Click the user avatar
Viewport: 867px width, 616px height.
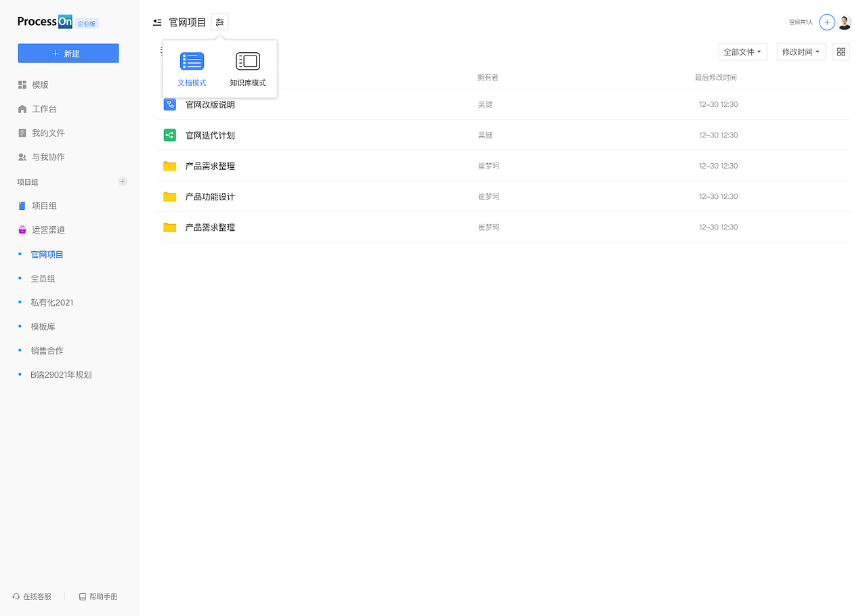pos(845,22)
